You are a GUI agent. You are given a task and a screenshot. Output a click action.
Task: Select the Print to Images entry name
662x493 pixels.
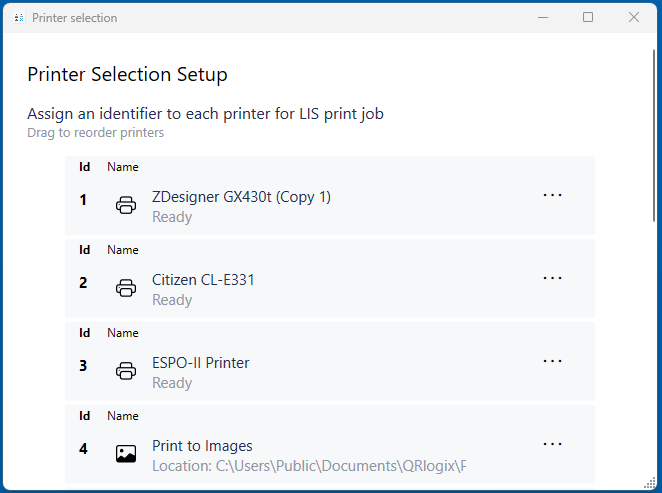click(202, 446)
